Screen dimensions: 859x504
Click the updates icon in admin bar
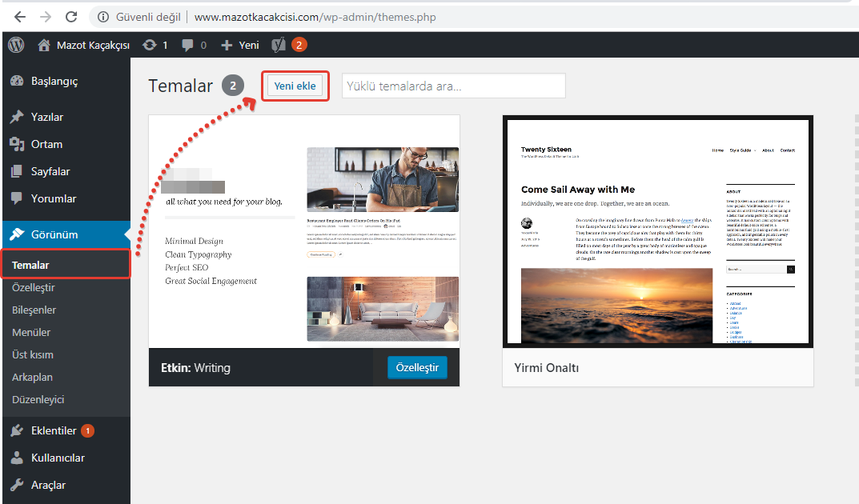[150, 45]
